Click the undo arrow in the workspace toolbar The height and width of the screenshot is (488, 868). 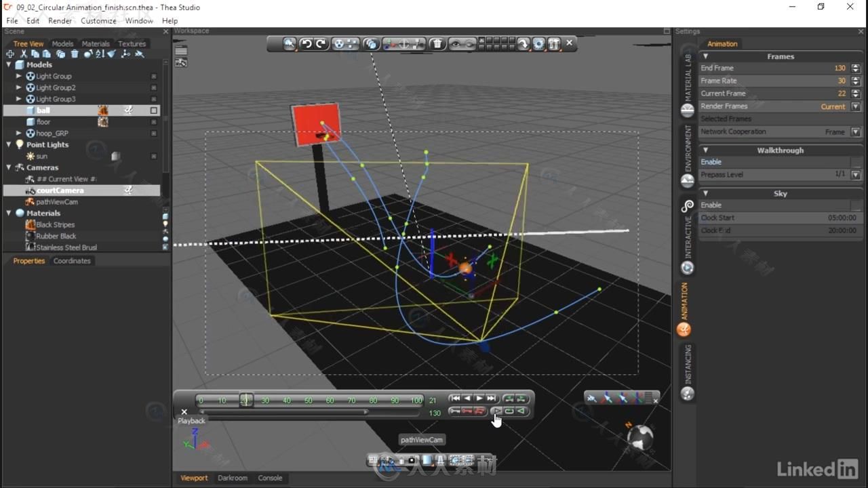(x=307, y=44)
